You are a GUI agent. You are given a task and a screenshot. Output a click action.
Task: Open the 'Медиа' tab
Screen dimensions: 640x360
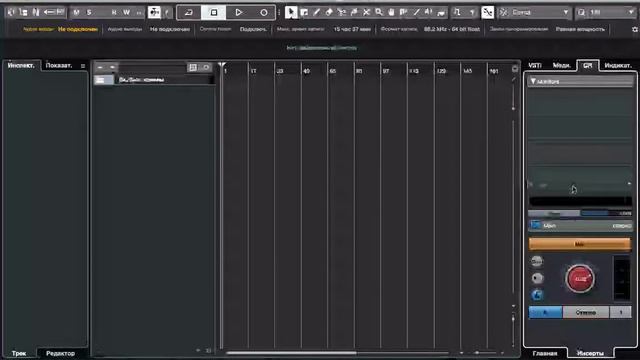562,65
